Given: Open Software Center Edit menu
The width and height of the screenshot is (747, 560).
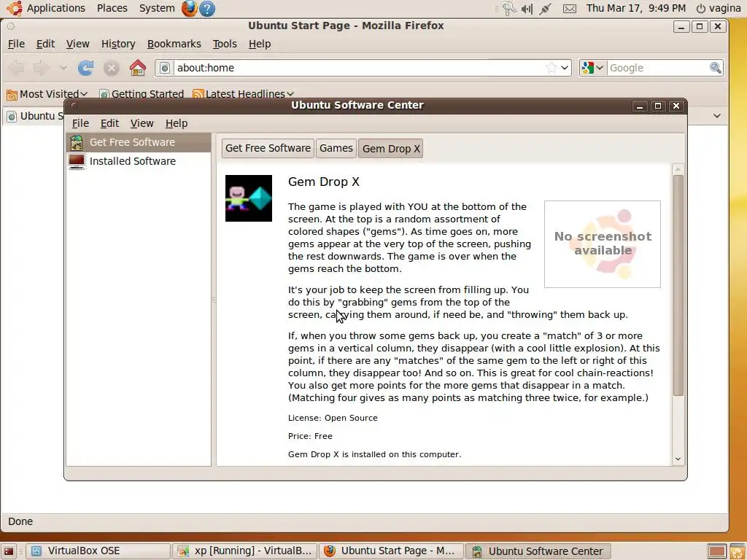Looking at the screenshot, I should point(109,123).
